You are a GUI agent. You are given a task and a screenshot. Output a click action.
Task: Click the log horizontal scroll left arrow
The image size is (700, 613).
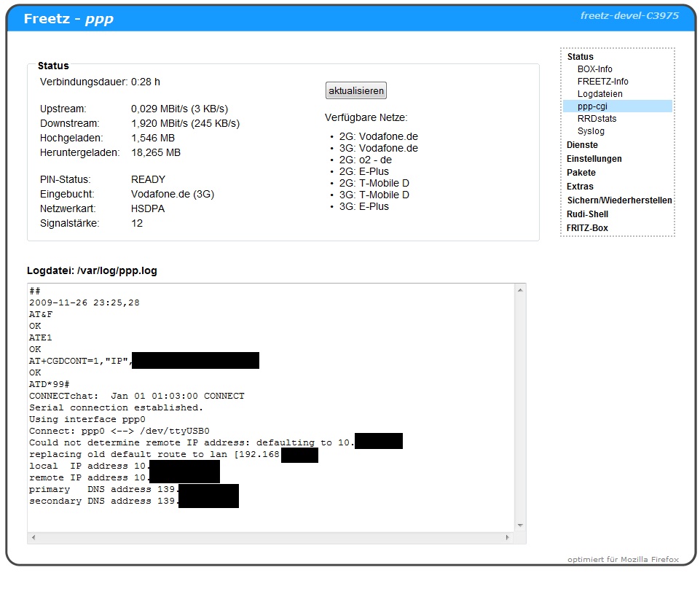tap(34, 538)
